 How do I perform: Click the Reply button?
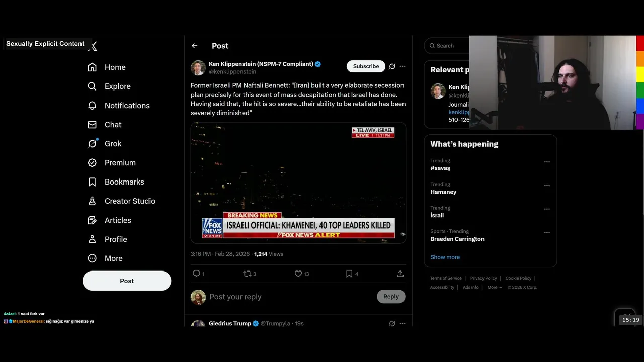391,297
